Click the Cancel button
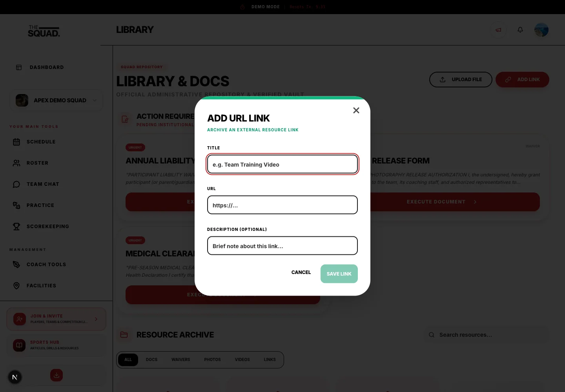Screen dimensions: 565x392 tap(301, 272)
